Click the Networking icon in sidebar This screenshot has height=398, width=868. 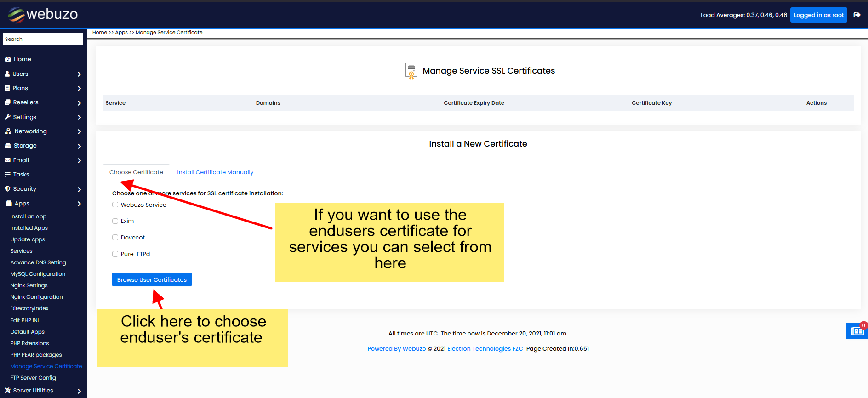point(8,131)
